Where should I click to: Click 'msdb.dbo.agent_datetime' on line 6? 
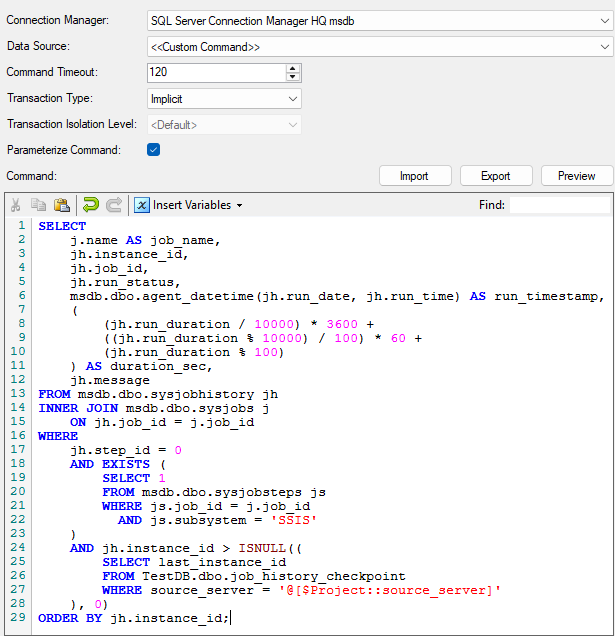[161, 297]
